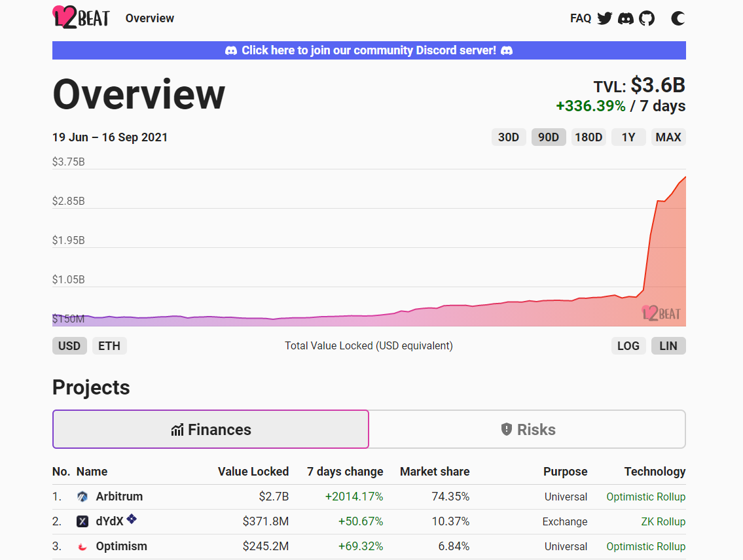Click the Market share column header
The height and width of the screenshot is (560, 743).
coord(435,472)
